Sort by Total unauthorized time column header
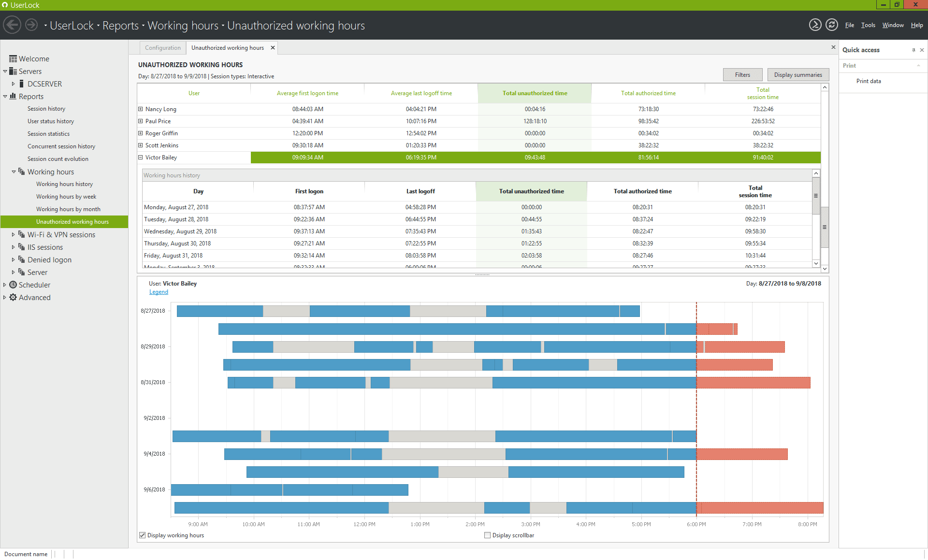The width and height of the screenshot is (928, 560). point(535,93)
